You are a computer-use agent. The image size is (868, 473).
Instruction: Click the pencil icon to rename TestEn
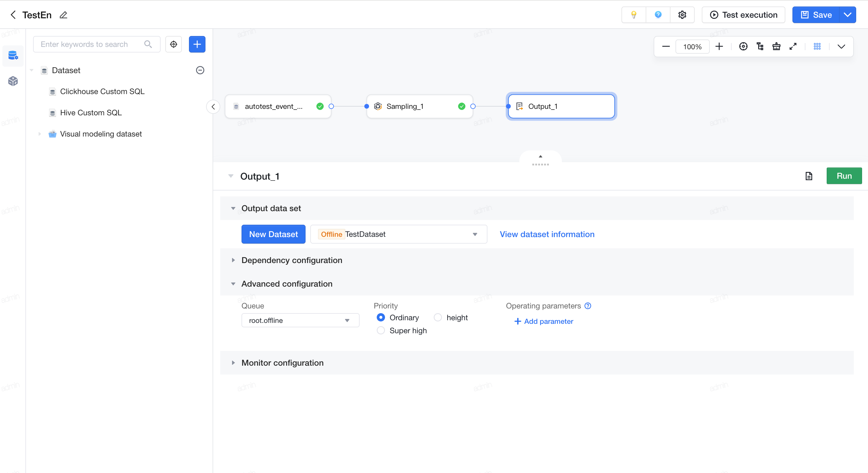click(63, 15)
